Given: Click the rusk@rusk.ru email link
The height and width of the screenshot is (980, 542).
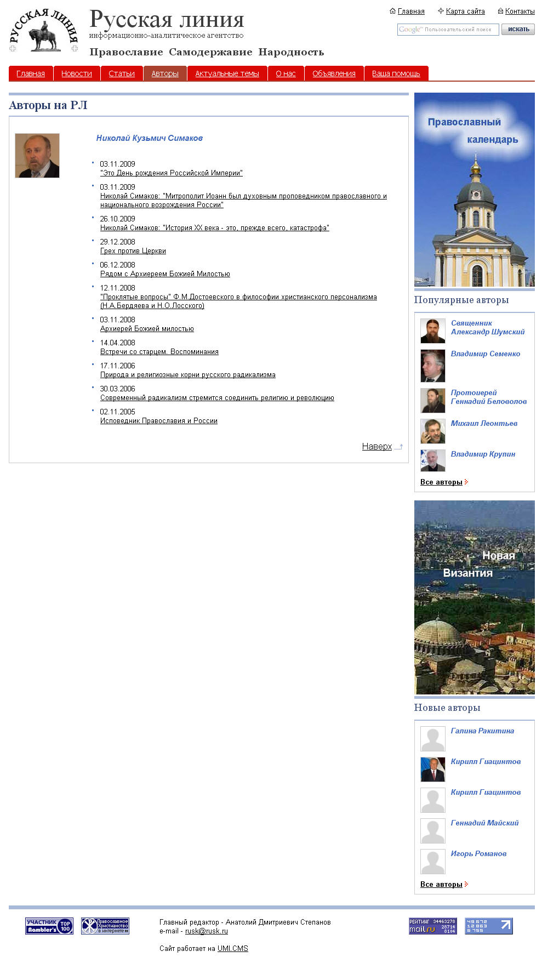Looking at the screenshot, I should tap(207, 931).
